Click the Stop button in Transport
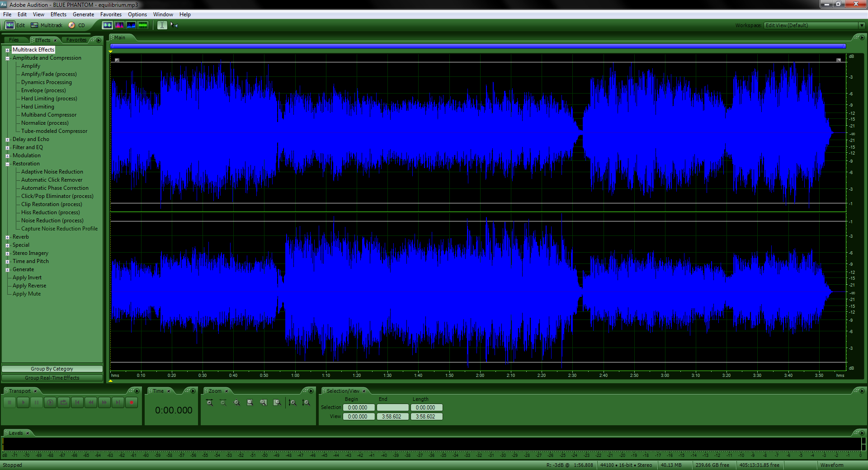The image size is (868, 470). [x=9, y=402]
